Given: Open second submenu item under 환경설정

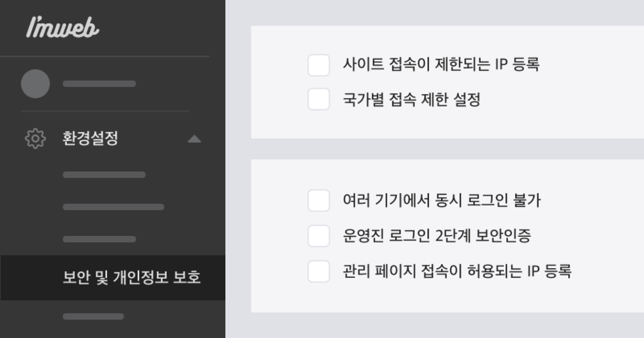Looking at the screenshot, I should click(x=113, y=207).
